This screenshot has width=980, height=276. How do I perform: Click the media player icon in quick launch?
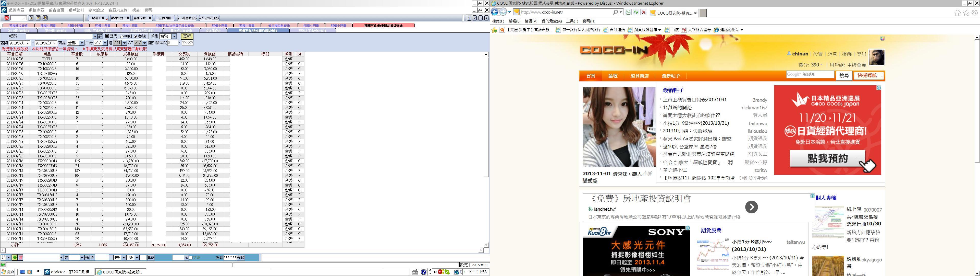(x=30, y=272)
